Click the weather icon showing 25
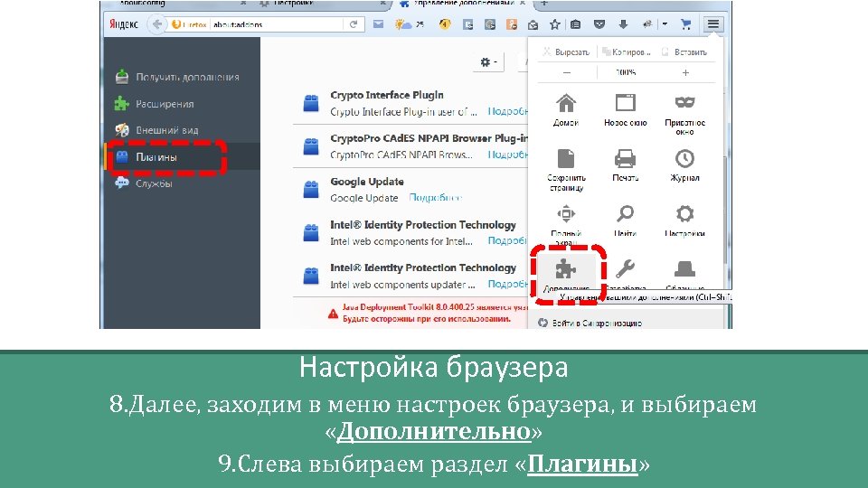Screen dimensions: 868x488 click(410, 24)
